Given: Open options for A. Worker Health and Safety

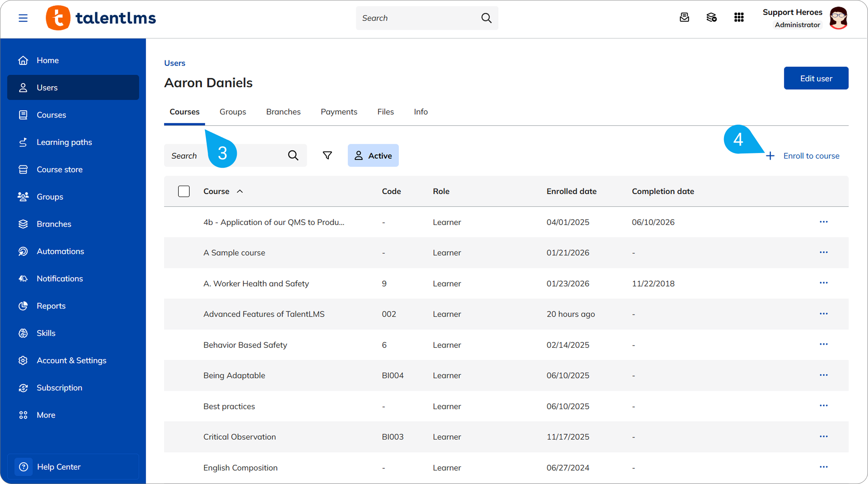Looking at the screenshot, I should 824,283.
